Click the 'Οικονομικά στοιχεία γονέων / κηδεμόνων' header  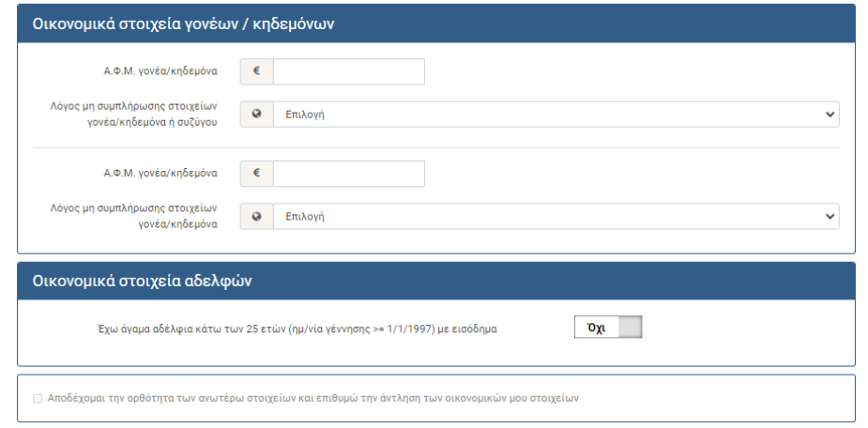coord(184,24)
